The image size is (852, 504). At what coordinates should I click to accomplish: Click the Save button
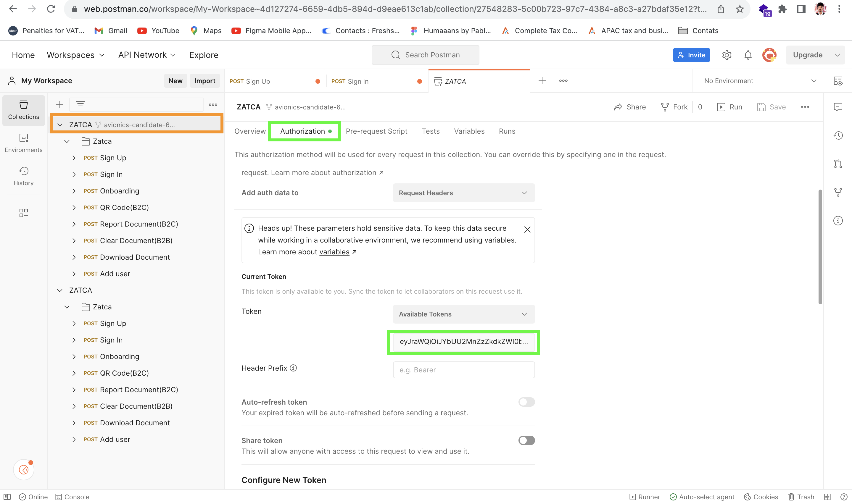click(x=772, y=107)
